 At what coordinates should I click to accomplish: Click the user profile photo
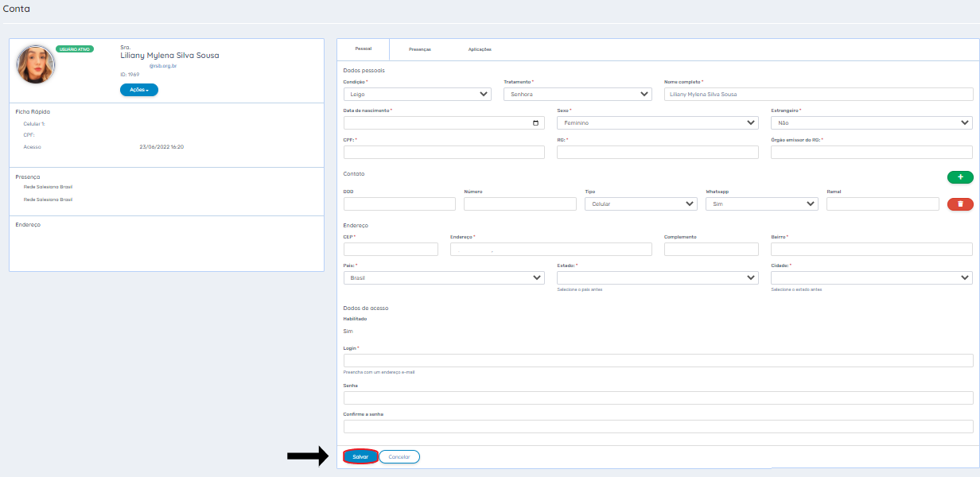click(x=36, y=64)
